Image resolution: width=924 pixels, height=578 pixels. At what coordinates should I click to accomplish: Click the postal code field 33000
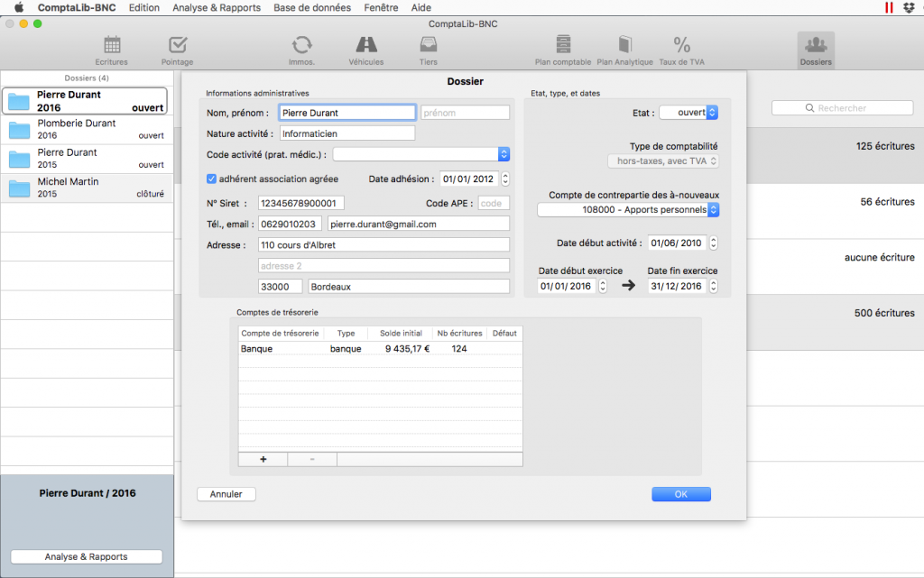click(280, 287)
